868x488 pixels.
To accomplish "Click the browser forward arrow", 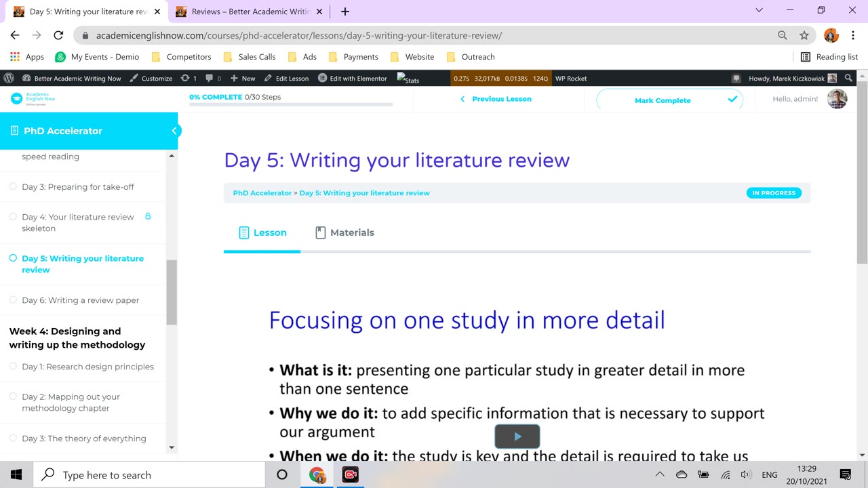I will point(37,35).
